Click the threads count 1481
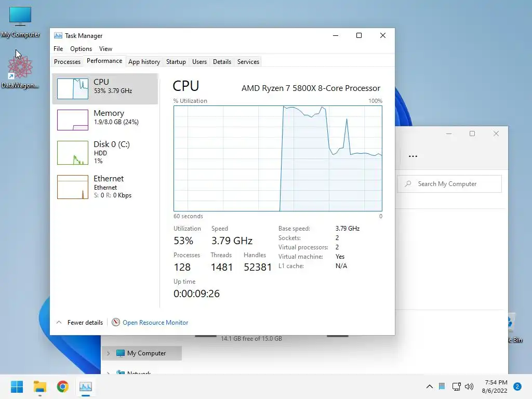This screenshot has width=532, height=399. [x=221, y=267]
